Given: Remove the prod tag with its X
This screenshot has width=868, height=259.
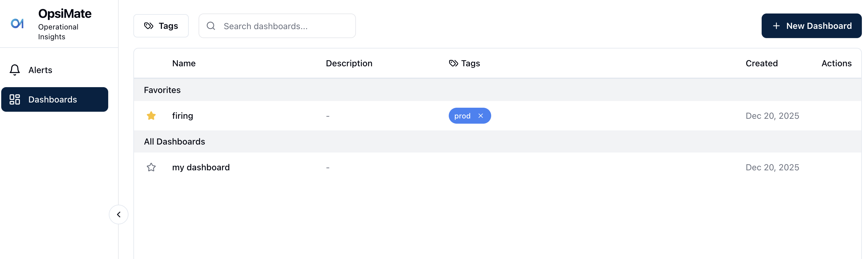Looking at the screenshot, I should [x=480, y=116].
